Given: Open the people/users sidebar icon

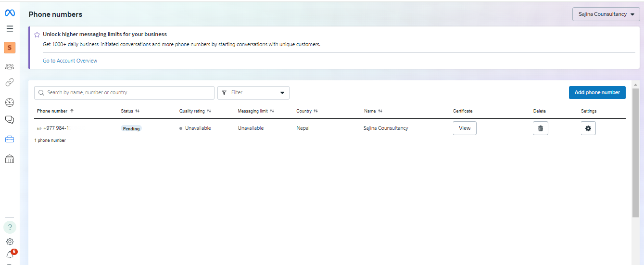Looking at the screenshot, I should (10, 67).
